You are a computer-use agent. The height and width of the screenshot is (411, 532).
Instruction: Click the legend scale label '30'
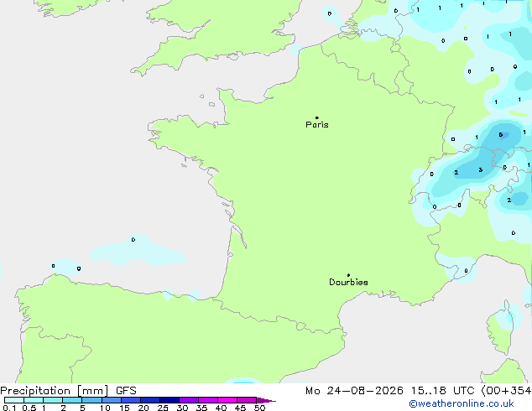182,408
